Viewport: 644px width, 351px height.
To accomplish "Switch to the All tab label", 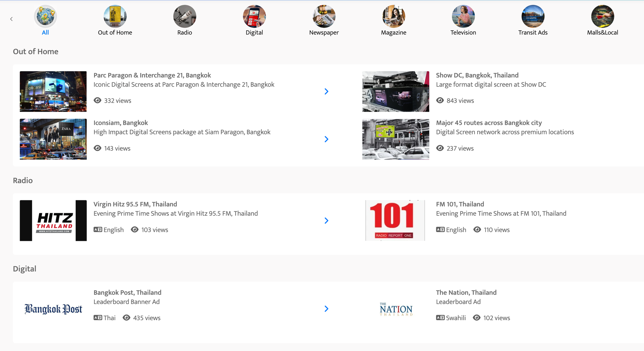I will tap(45, 33).
